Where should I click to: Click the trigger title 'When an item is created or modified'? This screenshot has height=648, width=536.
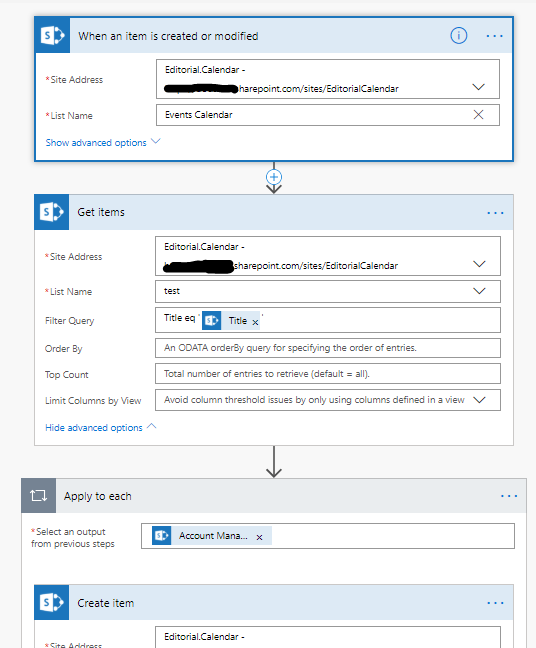pyautogui.click(x=168, y=36)
